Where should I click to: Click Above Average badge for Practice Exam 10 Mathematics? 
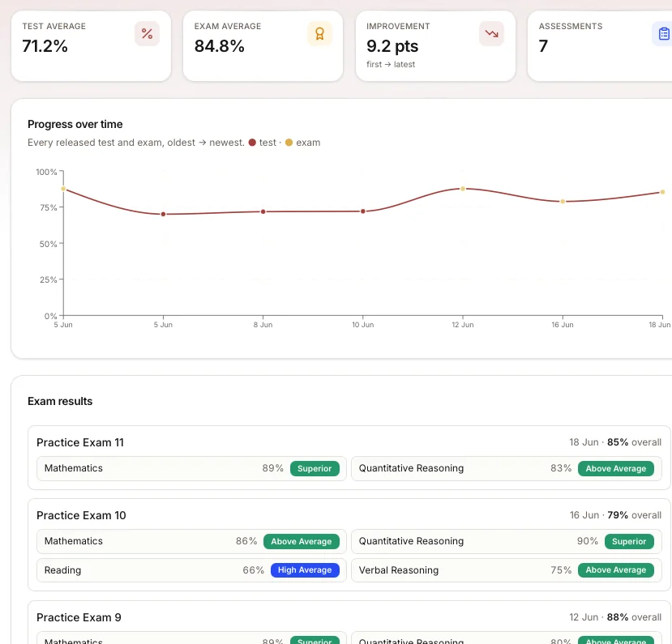coord(302,541)
